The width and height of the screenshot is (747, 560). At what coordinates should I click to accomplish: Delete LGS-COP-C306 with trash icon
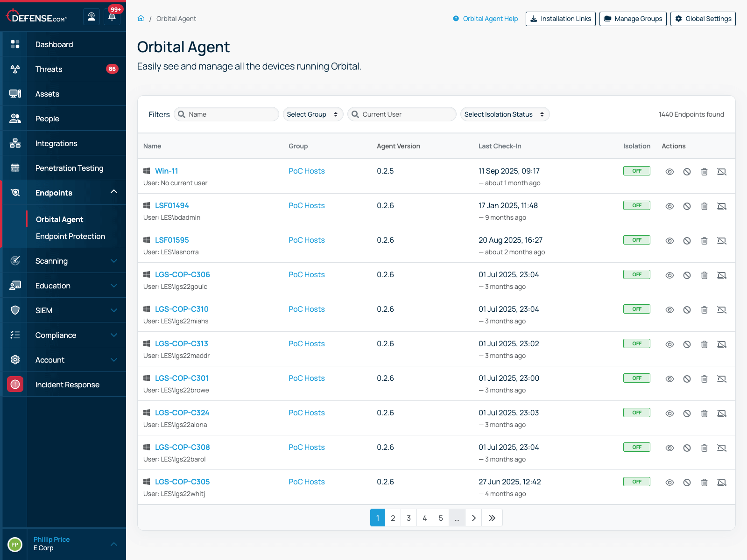[704, 275]
